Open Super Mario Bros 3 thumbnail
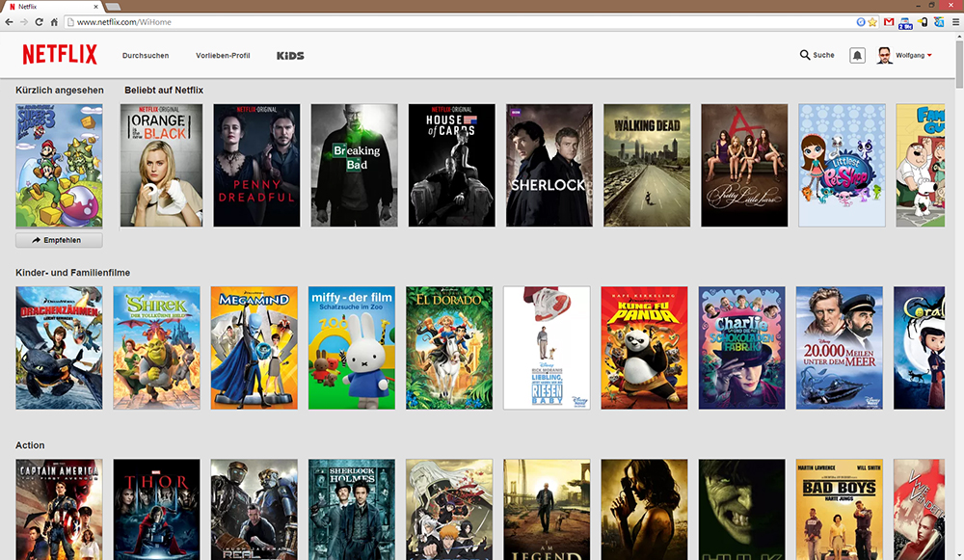Viewport: 964px width, 560px height. coord(59,166)
